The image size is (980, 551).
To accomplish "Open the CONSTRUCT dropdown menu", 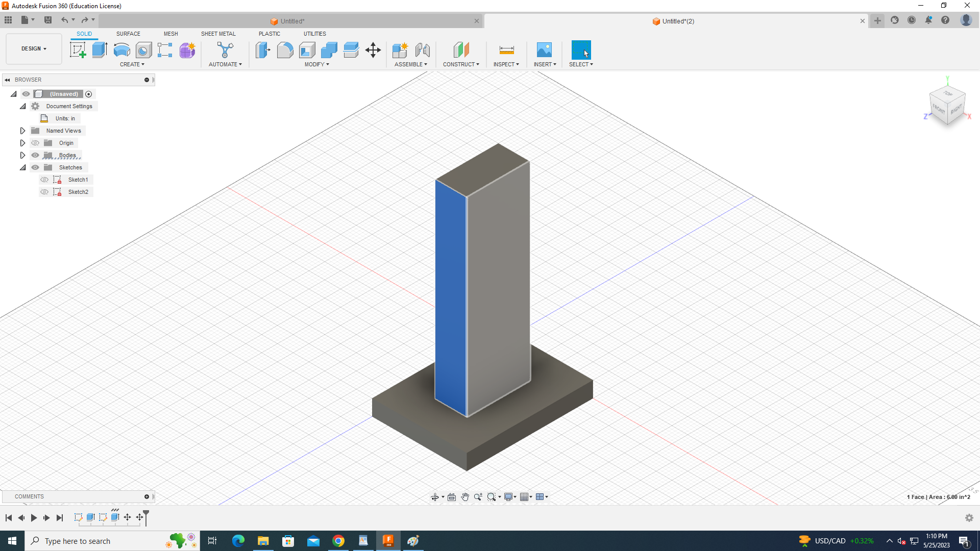I will tap(461, 64).
